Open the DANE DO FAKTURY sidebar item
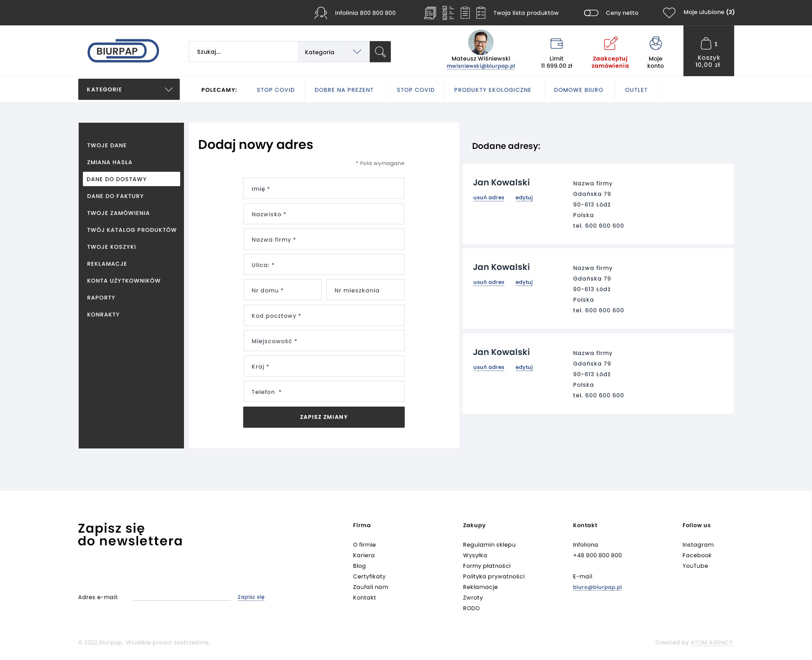 pos(115,196)
